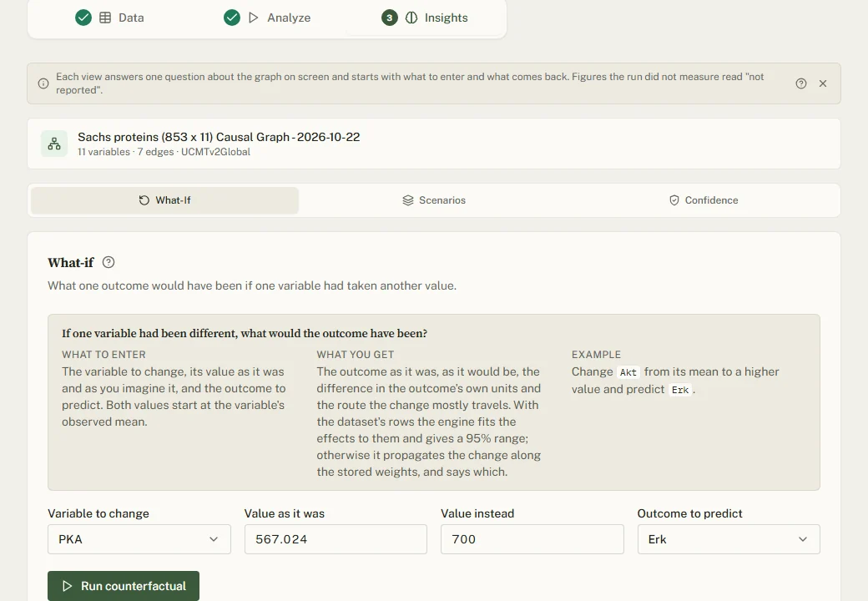Go to the Analyze step
868x601 pixels.
[x=267, y=18]
